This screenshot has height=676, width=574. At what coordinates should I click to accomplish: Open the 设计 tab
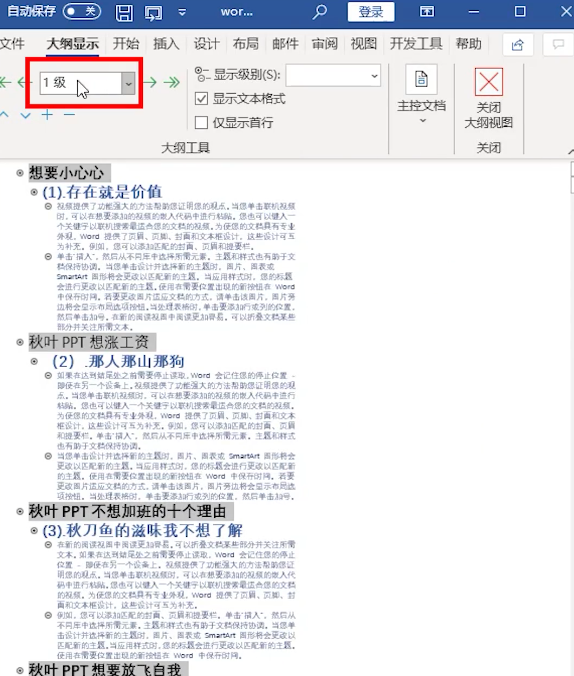pyautogui.click(x=206, y=44)
